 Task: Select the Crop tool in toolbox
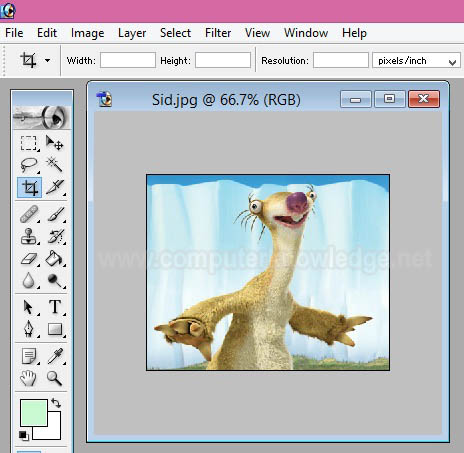pos(30,188)
